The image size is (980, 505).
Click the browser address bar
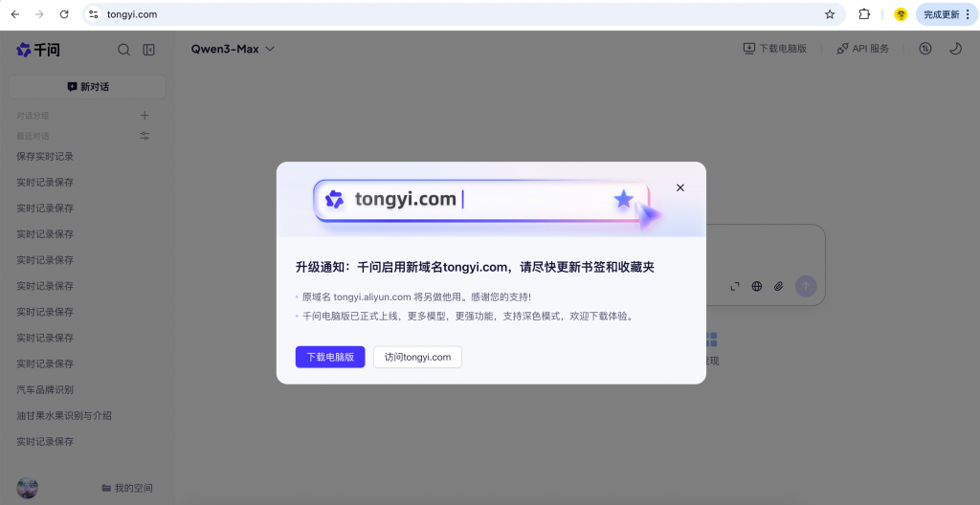[459, 14]
